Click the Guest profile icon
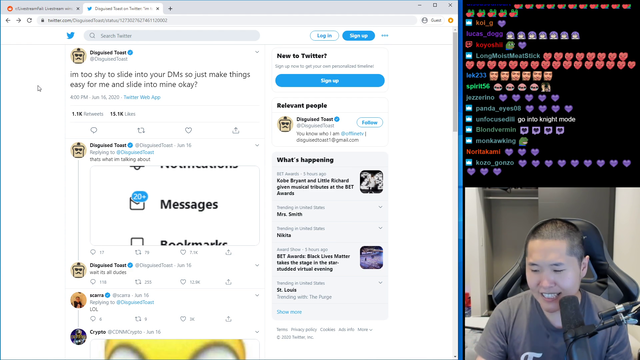Screen dimensions: 640x360 click(x=424, y=20)
